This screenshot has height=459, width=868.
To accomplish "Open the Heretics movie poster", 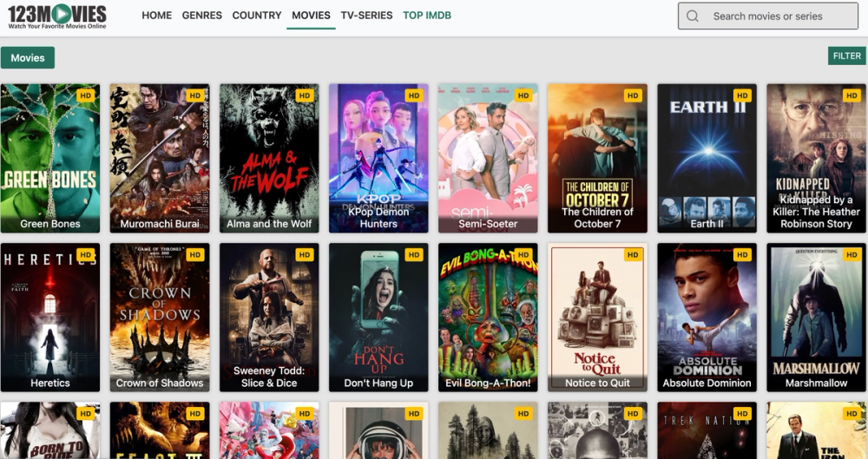I will pos(50,318).
